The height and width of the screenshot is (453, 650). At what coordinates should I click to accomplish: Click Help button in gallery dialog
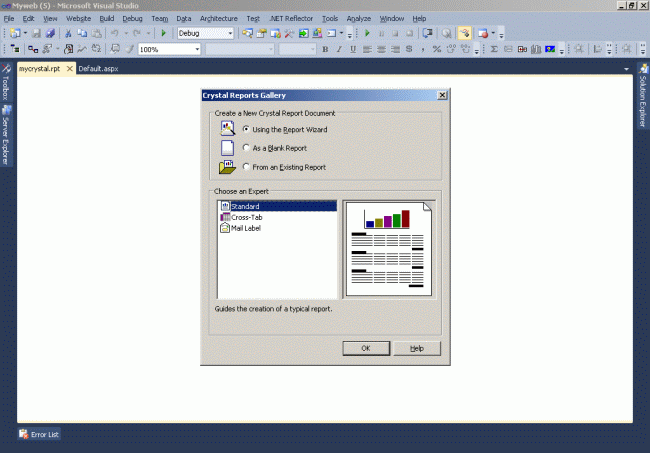tap(417, 348)
